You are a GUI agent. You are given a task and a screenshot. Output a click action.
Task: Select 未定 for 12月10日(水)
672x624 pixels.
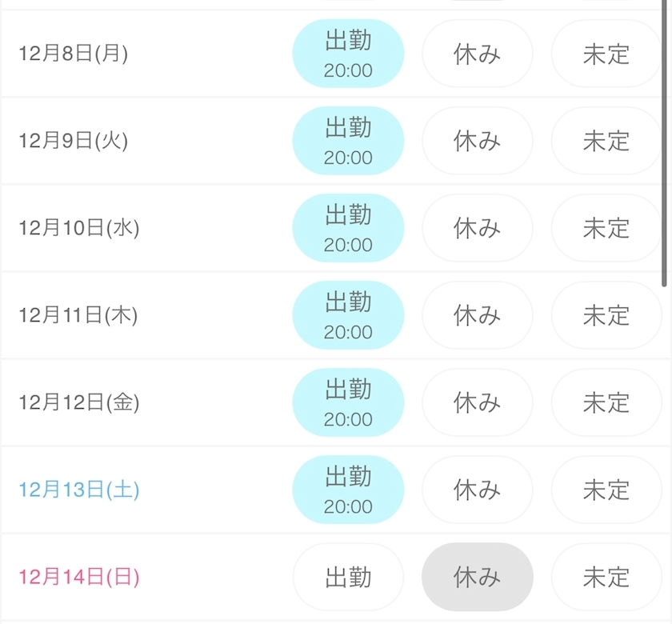coord(606,228)
